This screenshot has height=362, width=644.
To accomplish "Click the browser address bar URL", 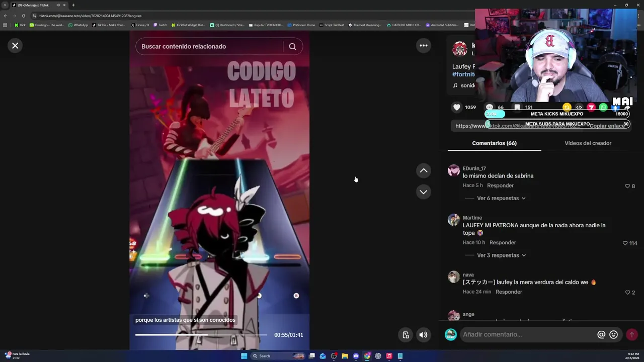I will (x=91, y=16).
